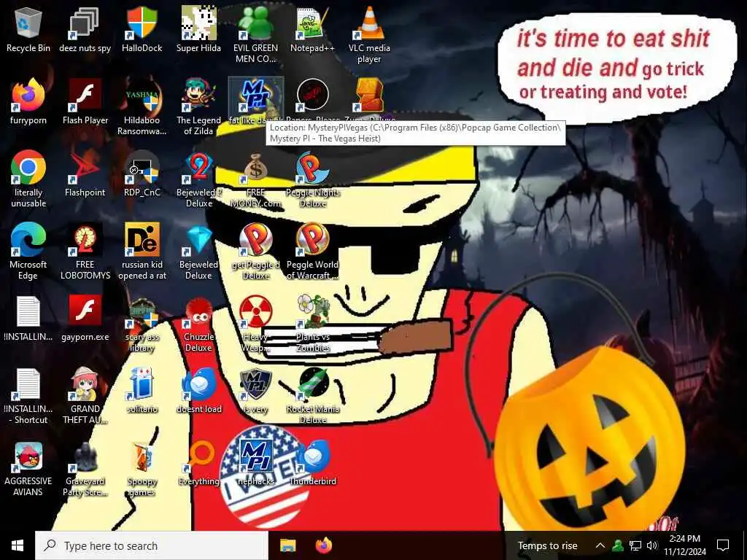Open the taskbar clock showing 2:24 PM
The image size is (747, 560).
pyautogui.click(x=684, y=545)
